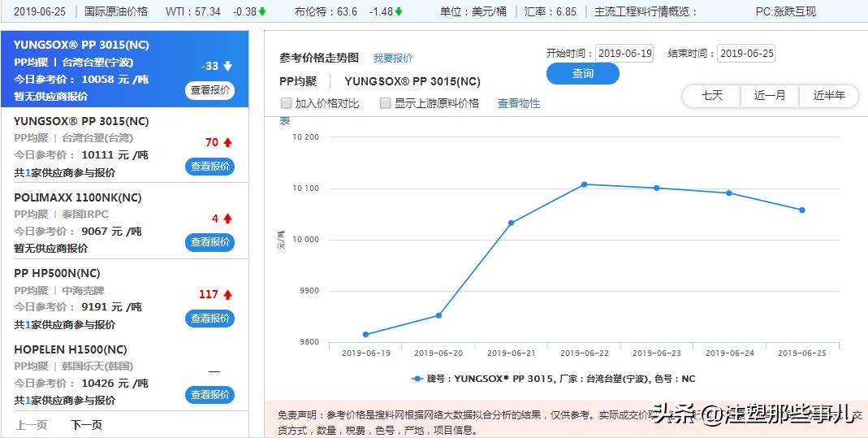Image resolution: width=868 pixels, height=438 pixels.
Task: Click the red up arrow beside 117
Action: [227, 295]
